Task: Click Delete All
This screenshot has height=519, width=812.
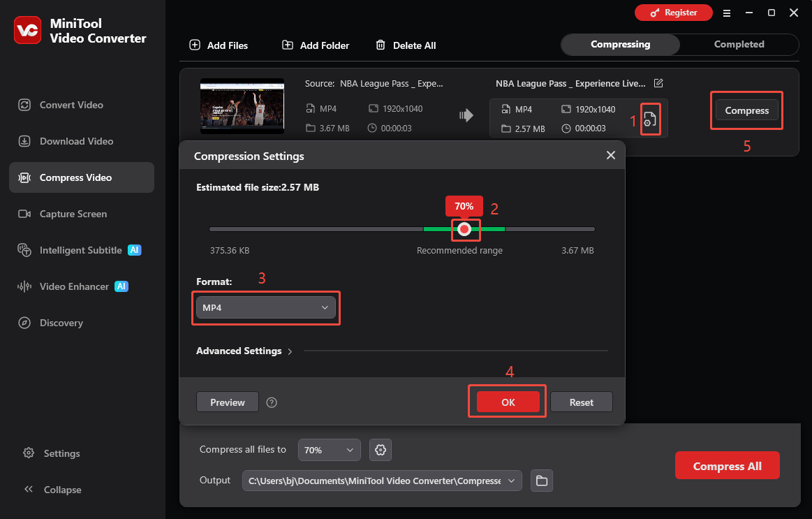Action: click(x=406, y=45)
